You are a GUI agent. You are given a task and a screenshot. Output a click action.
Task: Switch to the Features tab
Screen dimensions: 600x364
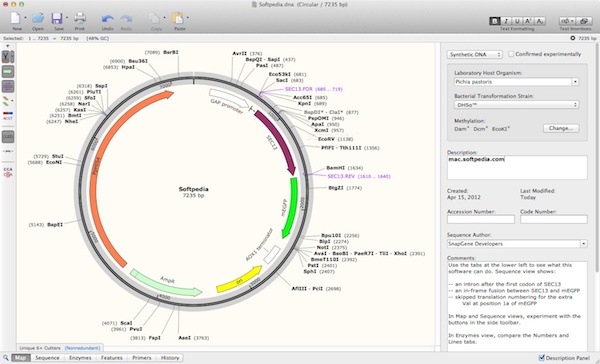(x=112, y=358)
